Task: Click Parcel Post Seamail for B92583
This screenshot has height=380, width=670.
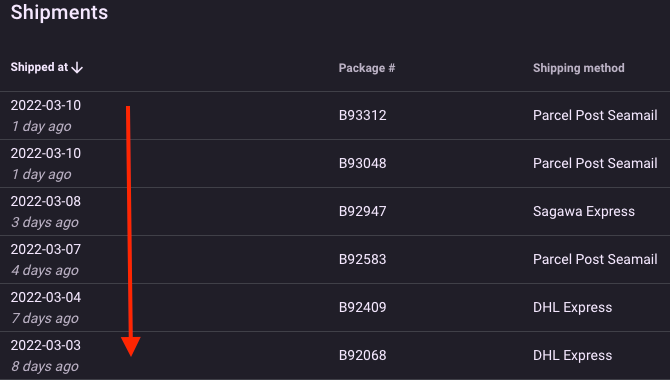Action: click(595, 259)
